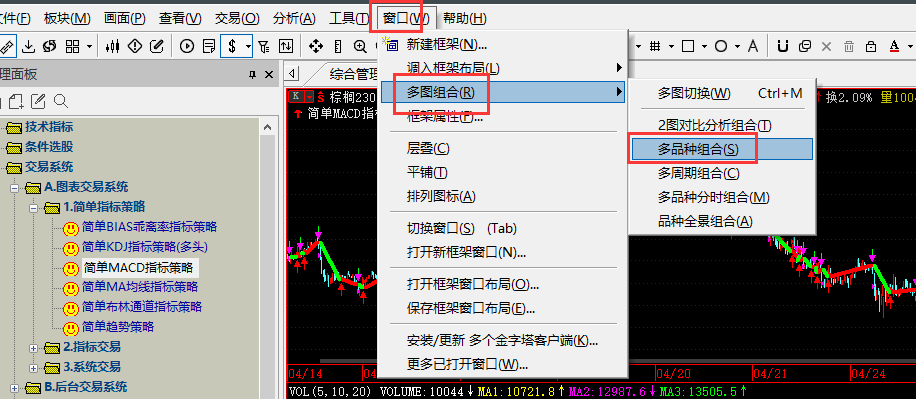
Task: Select 简单趋势策略 in tree
Action: point(118,327)
